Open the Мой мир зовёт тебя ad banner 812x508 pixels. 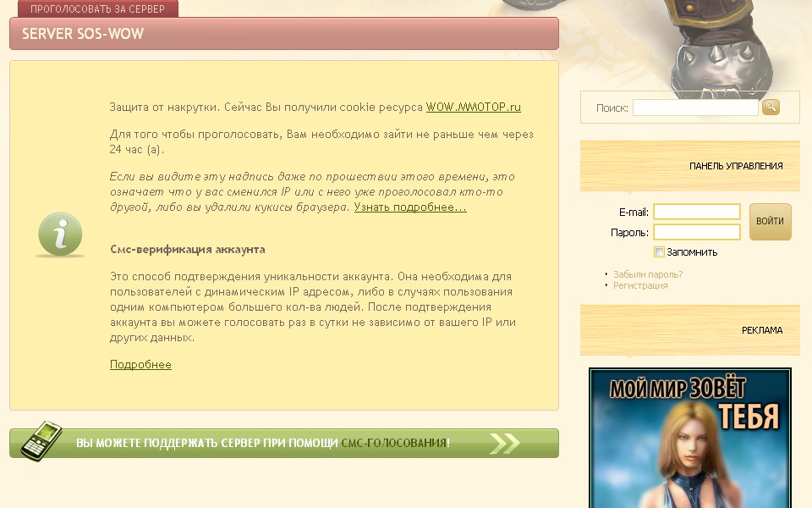690,438
